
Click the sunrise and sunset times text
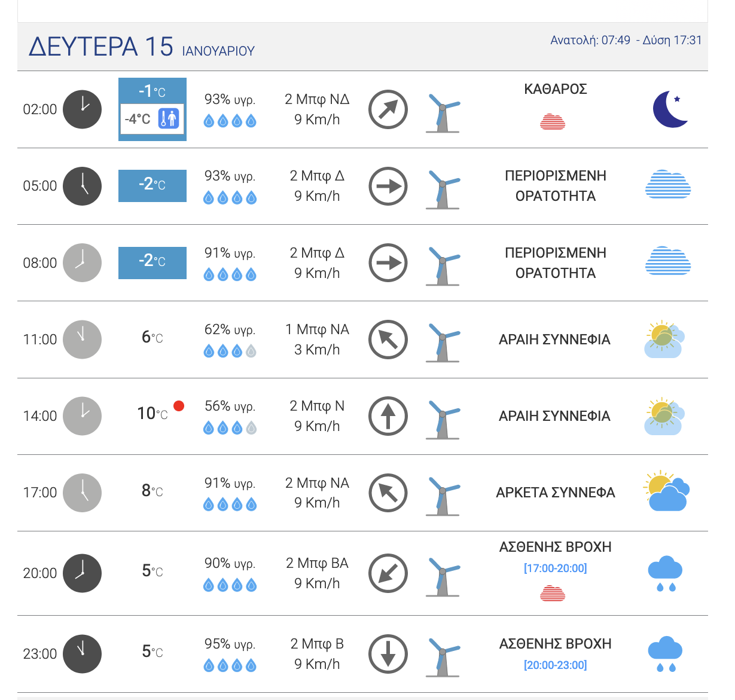[626, 40]
